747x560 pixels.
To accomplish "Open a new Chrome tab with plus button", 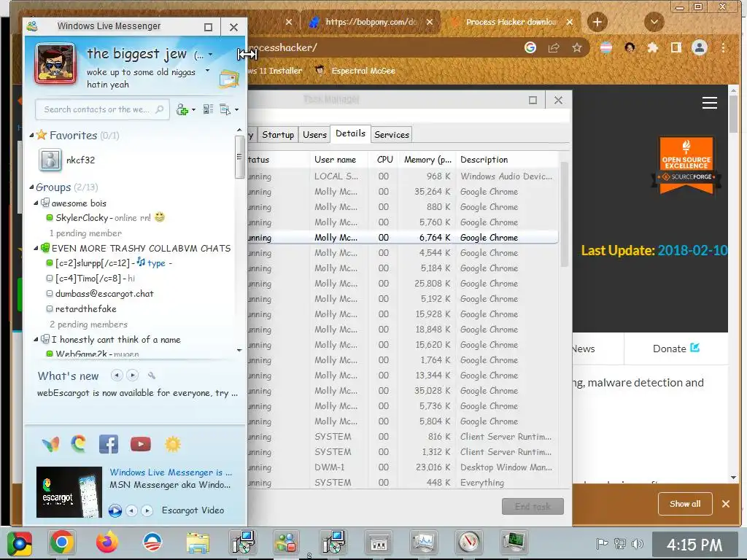I will (x=597, y=22).
